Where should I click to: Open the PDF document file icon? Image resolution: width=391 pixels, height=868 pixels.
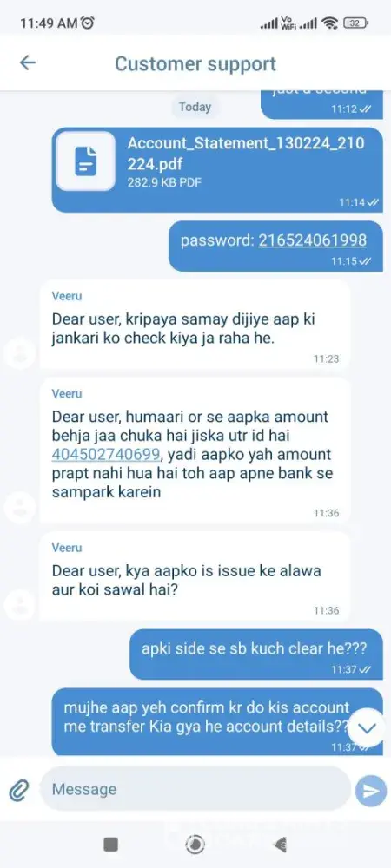pyautogui.click(x=86, y=161)
